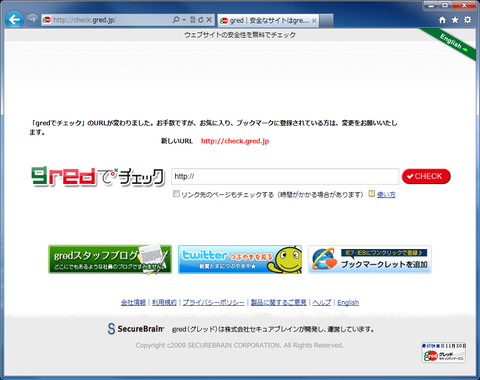Open the ヘルプ footer link
Viewport: 480px width, 380px height.
(322, 302)
